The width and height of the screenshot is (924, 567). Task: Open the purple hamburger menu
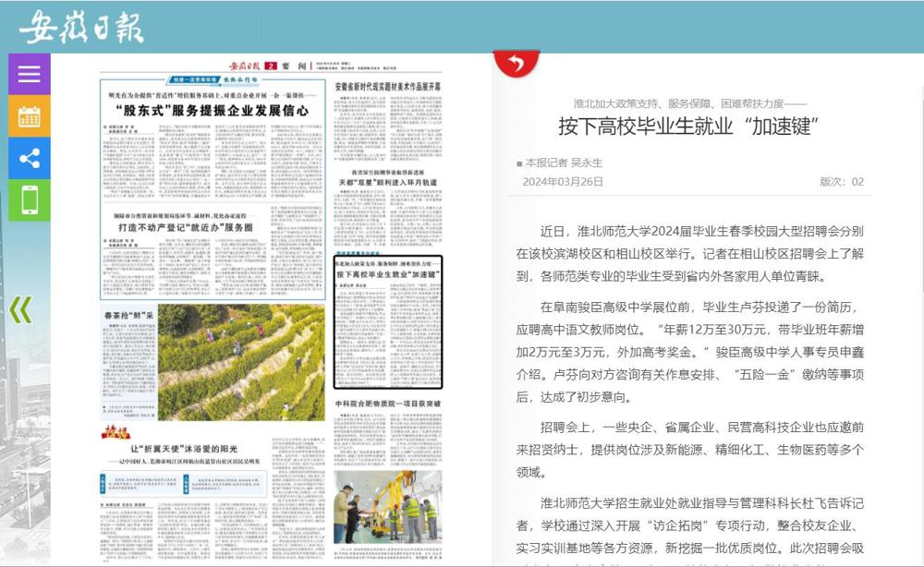(30, 74)
